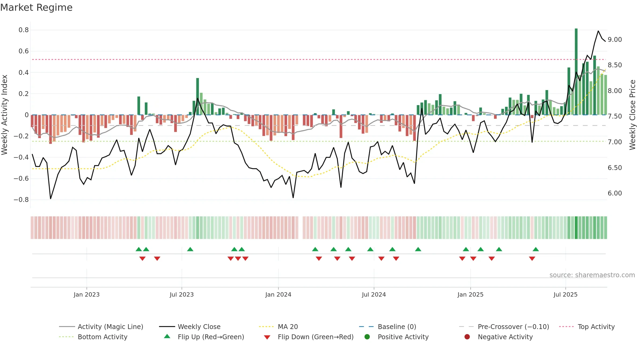Screen dimensions: 644x362
Task: Toggle the MA 20 legend entry
Action: coord(278,327)
